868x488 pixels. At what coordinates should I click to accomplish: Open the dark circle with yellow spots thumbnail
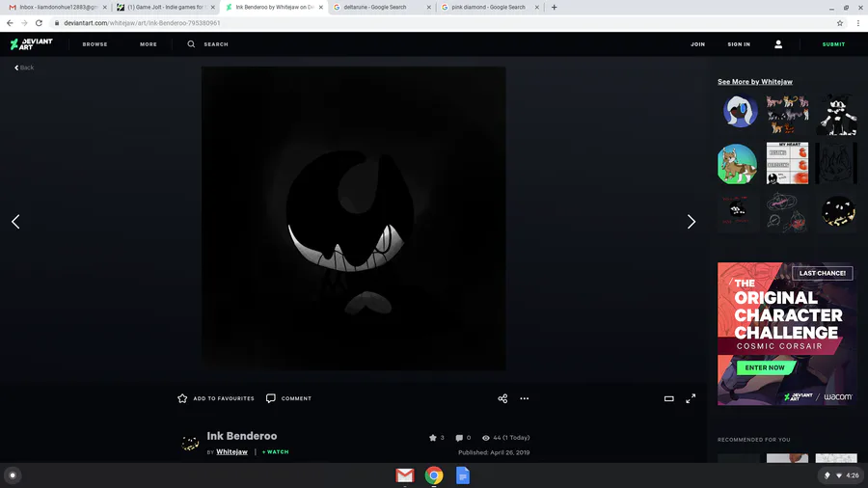pos(837,211)
